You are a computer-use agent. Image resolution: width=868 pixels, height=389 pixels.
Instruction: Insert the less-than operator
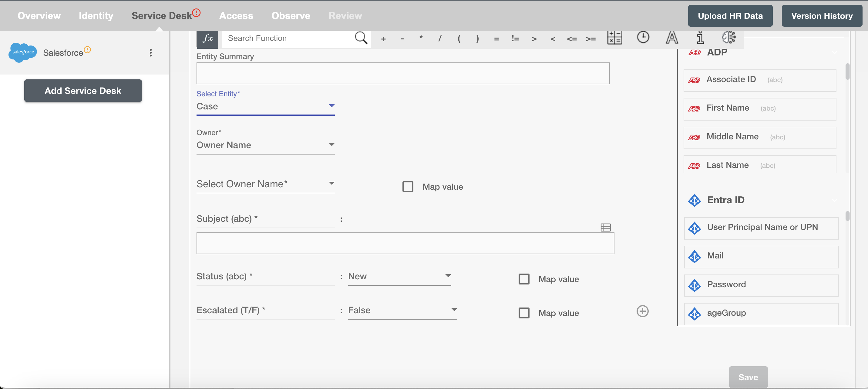pyautogui.click(x=553, y=39)
